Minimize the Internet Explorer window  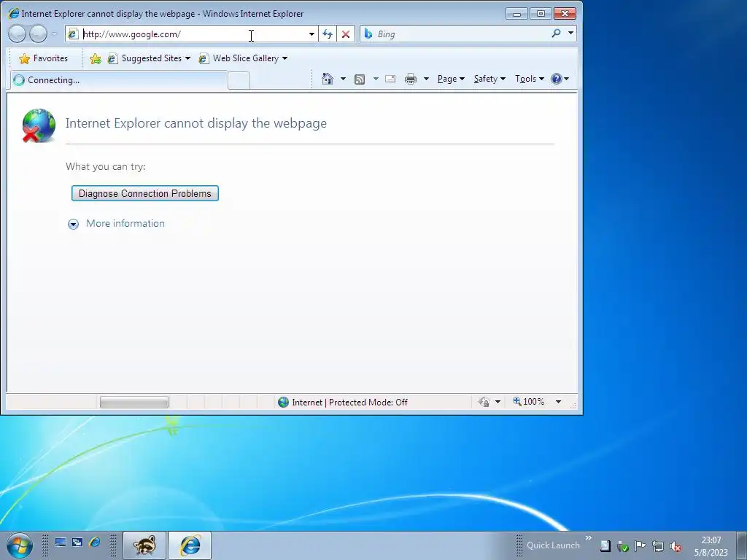click(x=516, y=14)
